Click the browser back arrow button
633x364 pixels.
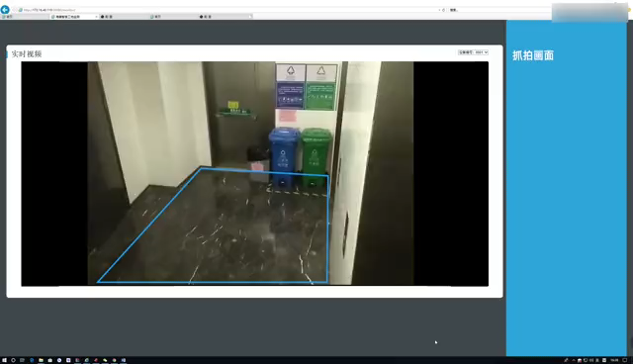[5, 10]
